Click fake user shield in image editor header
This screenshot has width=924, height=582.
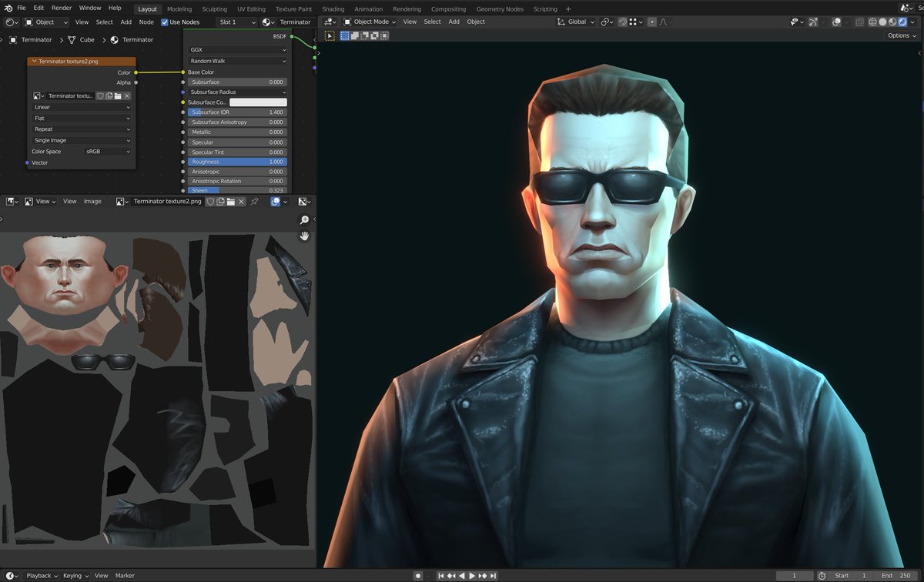[209, 202]
